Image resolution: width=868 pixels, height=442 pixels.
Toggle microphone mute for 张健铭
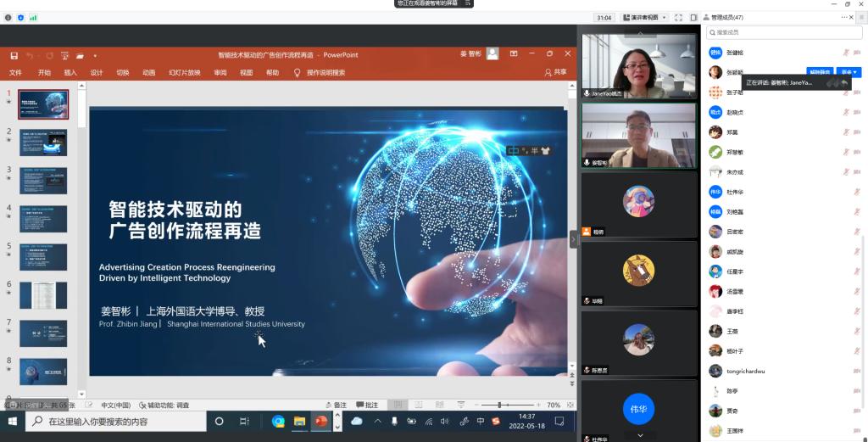tap(845, 53)
